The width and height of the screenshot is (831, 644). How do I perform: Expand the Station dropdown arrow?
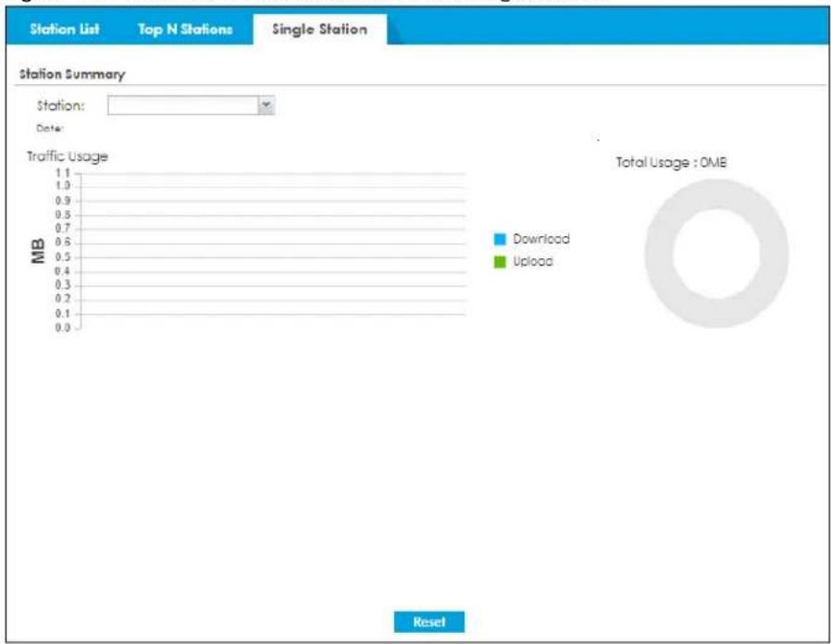click(266, 105)
